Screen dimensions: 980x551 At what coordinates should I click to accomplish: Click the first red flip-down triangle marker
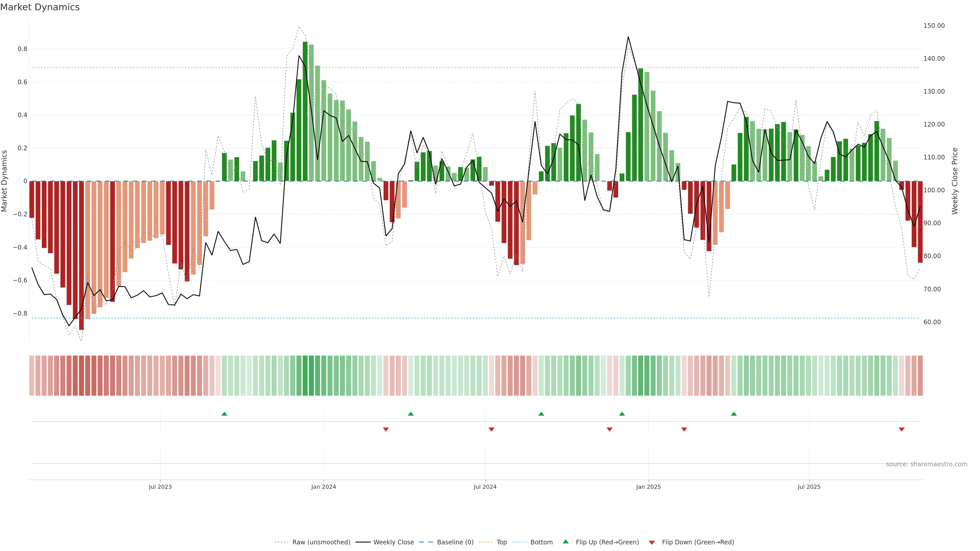click(x=386, y=429)
